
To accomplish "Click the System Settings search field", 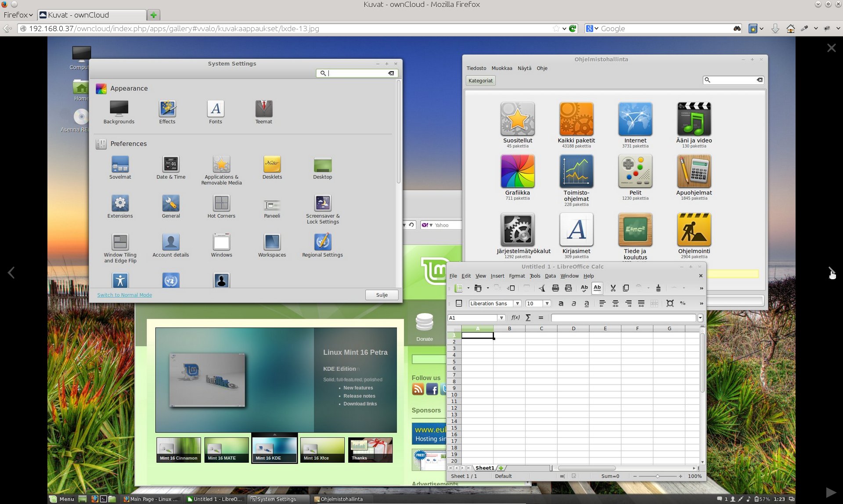I will 357,73.
